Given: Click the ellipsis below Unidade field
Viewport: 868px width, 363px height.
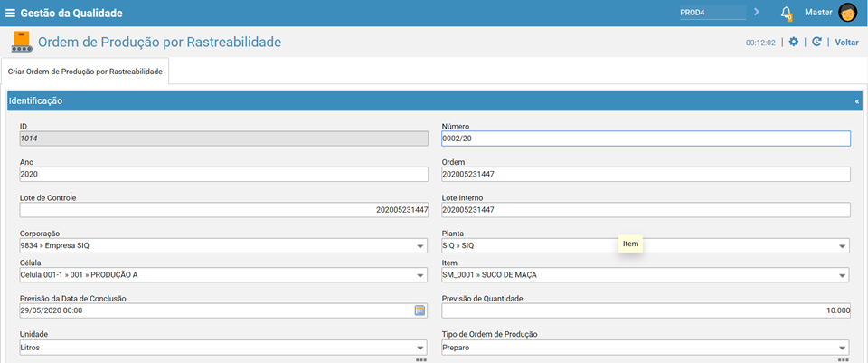Looking at the screenshot, I should click(421, 359).
